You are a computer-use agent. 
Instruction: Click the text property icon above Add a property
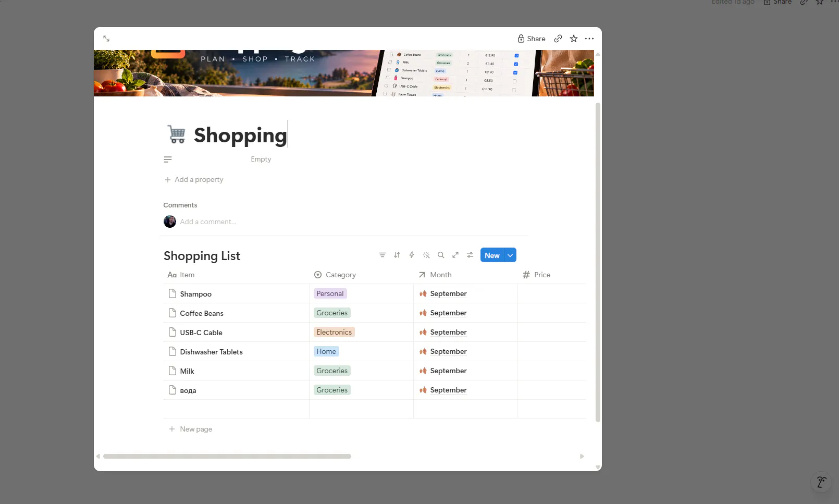click(x=168, y=159)
